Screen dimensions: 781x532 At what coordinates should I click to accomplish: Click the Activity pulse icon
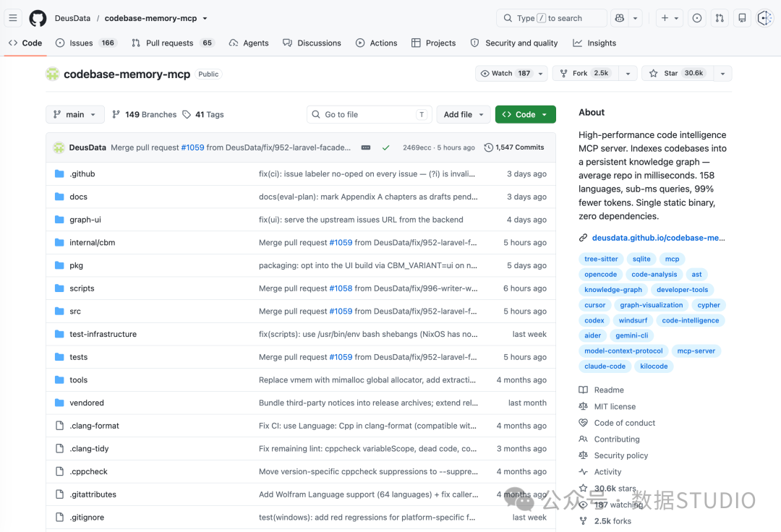(x=583, y=472)
